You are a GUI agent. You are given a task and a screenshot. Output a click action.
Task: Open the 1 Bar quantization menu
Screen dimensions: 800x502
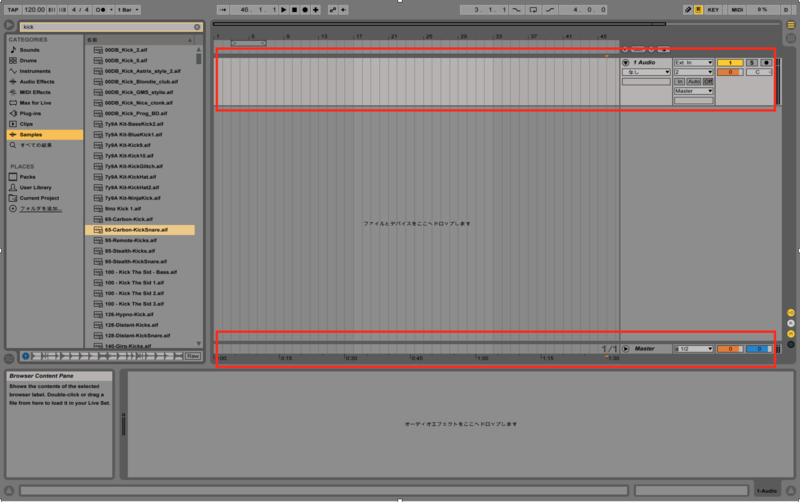[x=128, y=10]
